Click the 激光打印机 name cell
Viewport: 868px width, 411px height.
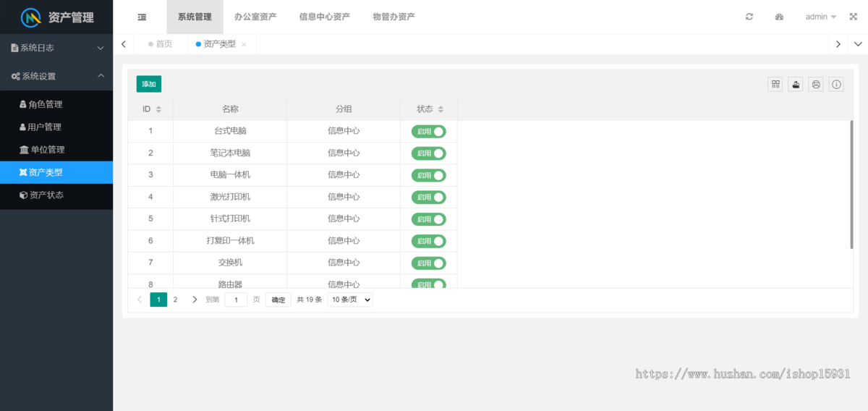(230, 197)
